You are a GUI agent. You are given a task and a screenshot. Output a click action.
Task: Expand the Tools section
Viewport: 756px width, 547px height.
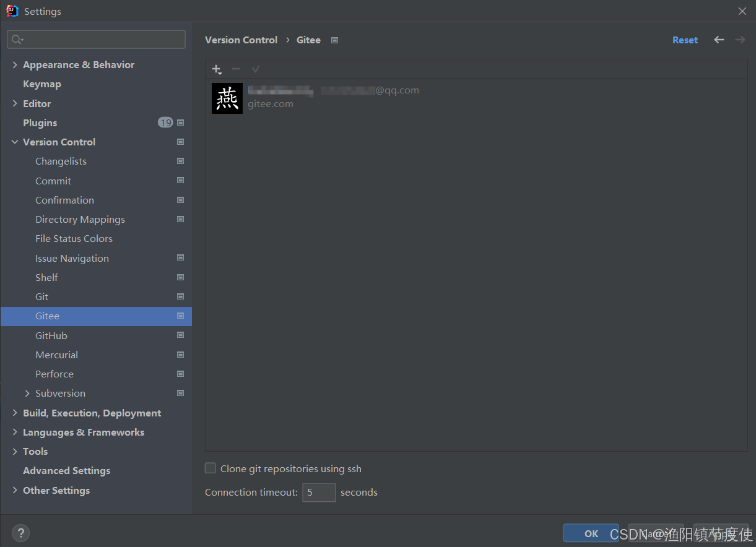[x=15, y=451]
